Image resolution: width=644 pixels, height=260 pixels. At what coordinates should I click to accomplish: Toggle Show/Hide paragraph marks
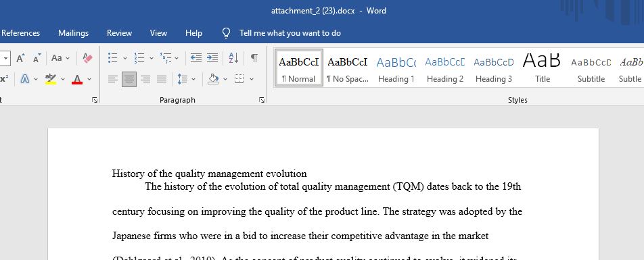tap(254, 58)
